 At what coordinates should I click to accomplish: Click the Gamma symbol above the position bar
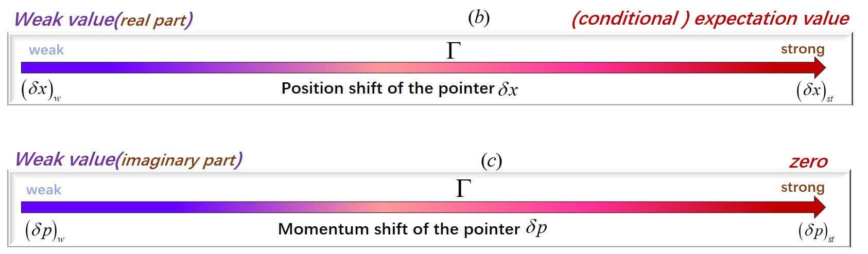[x=453, y=50]
